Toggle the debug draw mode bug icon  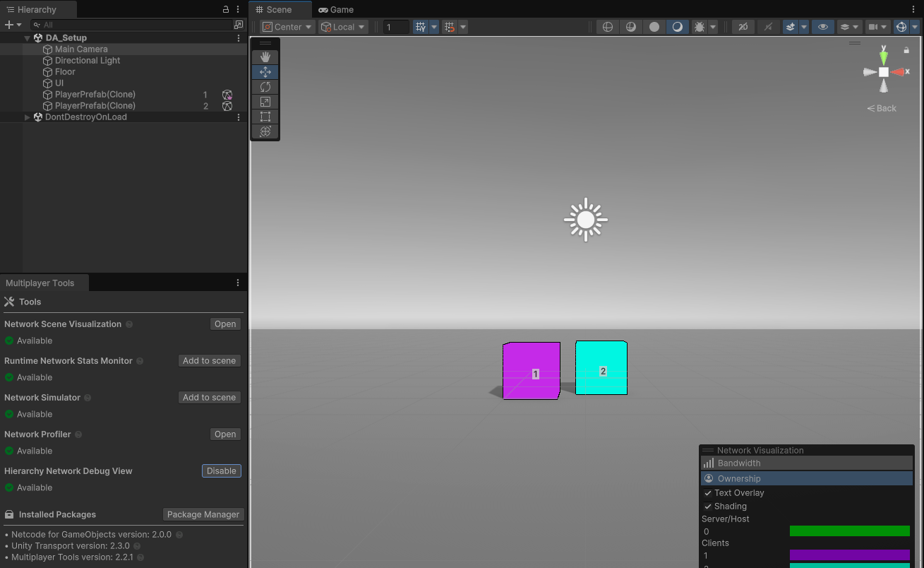pos(700,27)
